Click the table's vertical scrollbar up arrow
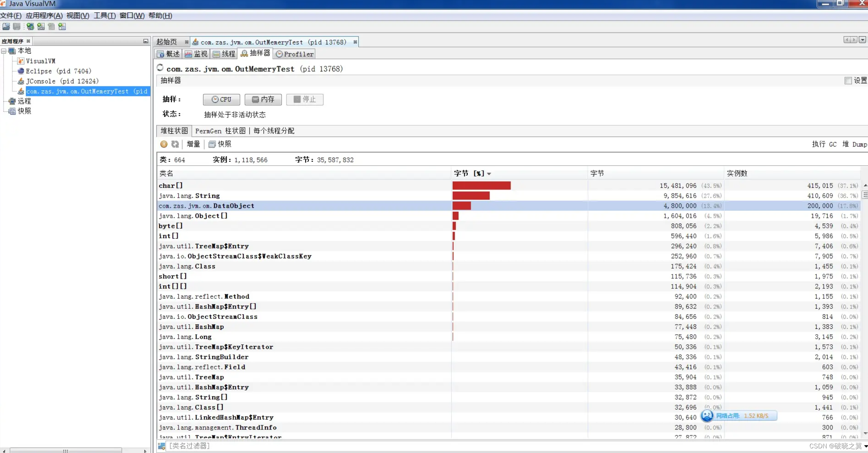 point(865,185)
